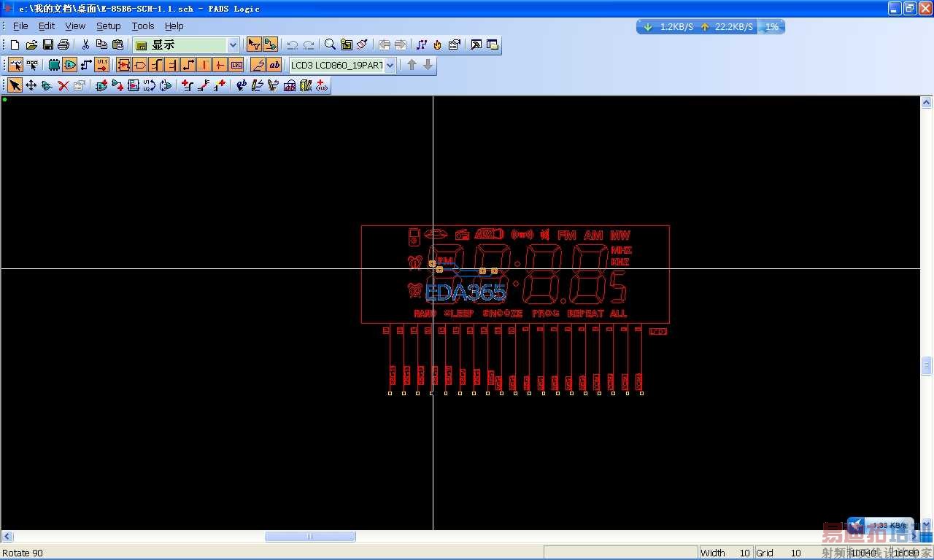Choose the Move tool with four arrows
Viewport: 934px width, 560px height.
(31, 85)
